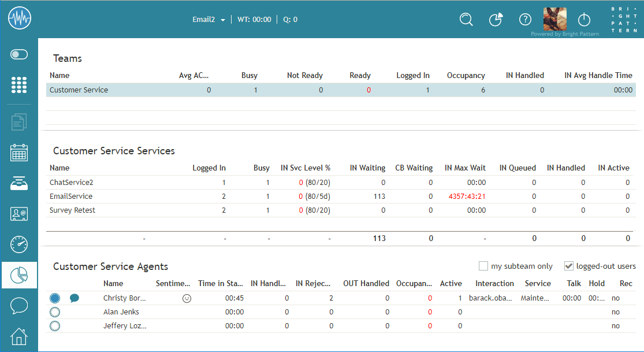Screen dimensions: 644x352
Task: Sort agents by Sentime... column header
Action: click(x=173, y=283)
